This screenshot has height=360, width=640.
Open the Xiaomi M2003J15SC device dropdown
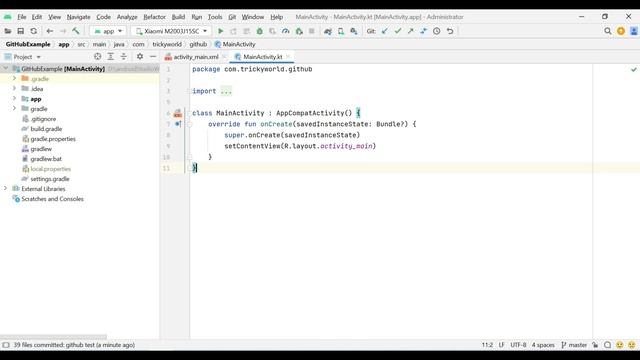(x=171, y=31)
